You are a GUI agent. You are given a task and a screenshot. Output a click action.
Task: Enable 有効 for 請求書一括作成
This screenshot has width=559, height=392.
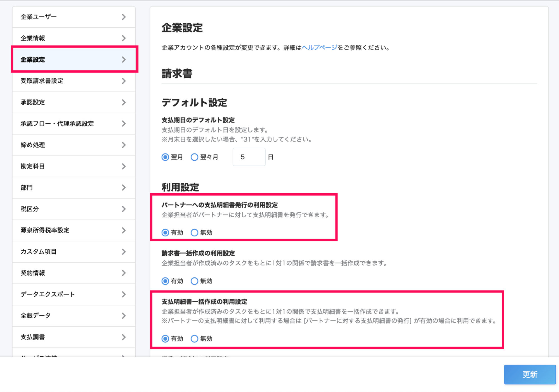click(165, 281)
